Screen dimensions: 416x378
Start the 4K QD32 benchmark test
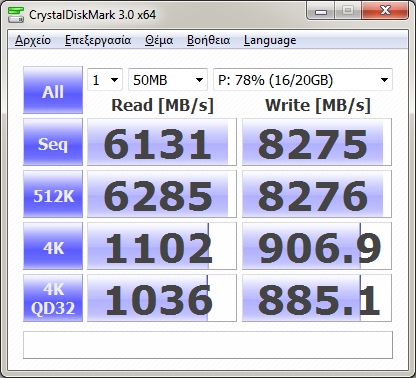pos(53,298)
